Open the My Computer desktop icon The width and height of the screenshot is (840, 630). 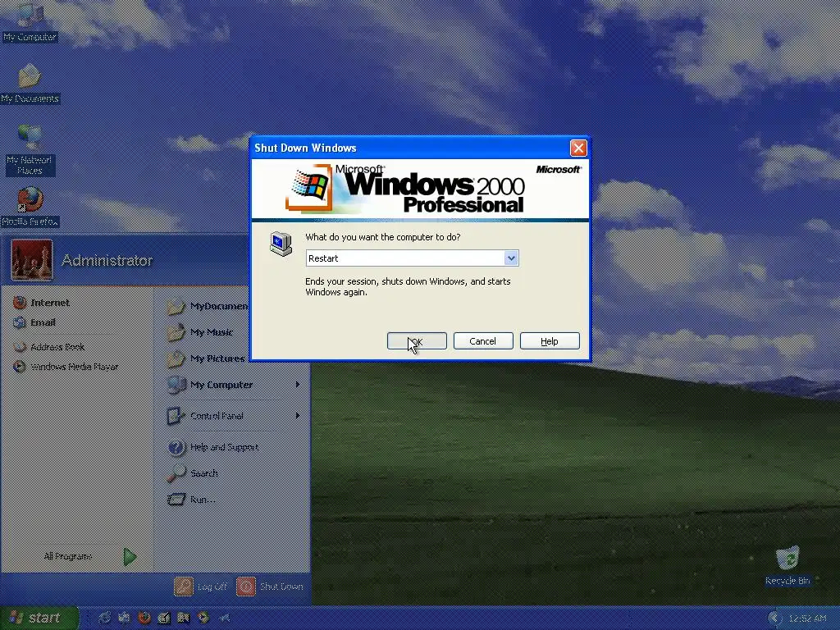click(x=30, y=23)
